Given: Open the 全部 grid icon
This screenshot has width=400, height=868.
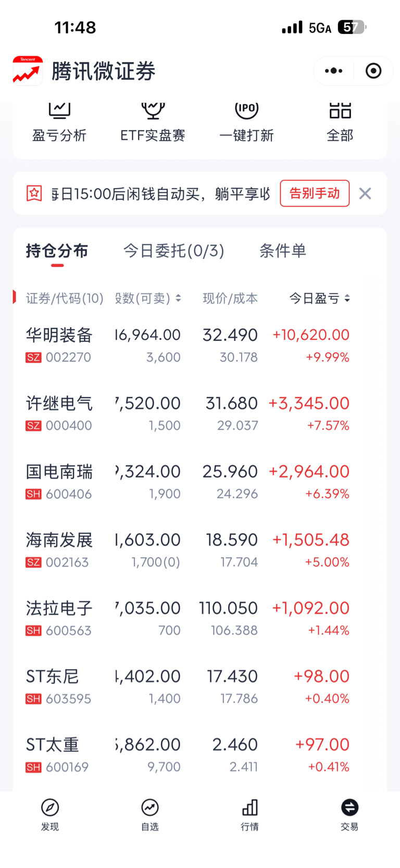Looking at the screenshot, I should 340,111.
